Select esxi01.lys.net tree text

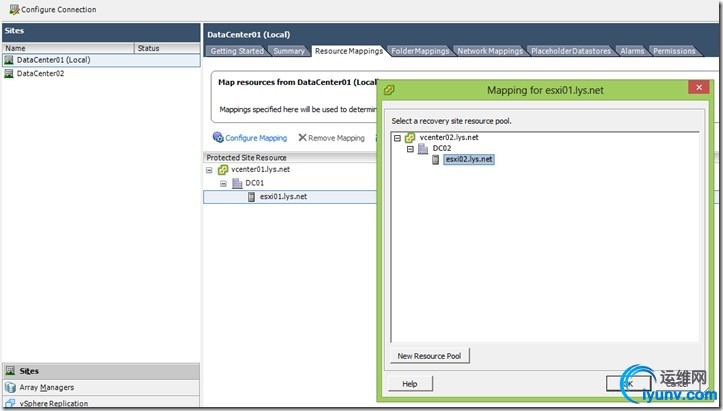tap(283, 197)
